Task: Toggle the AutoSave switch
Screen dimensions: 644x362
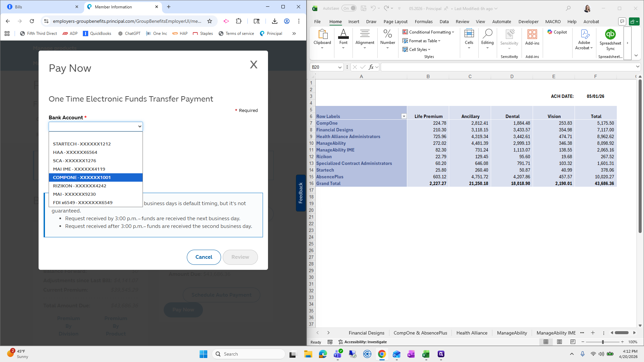Action: click(349, 8)
